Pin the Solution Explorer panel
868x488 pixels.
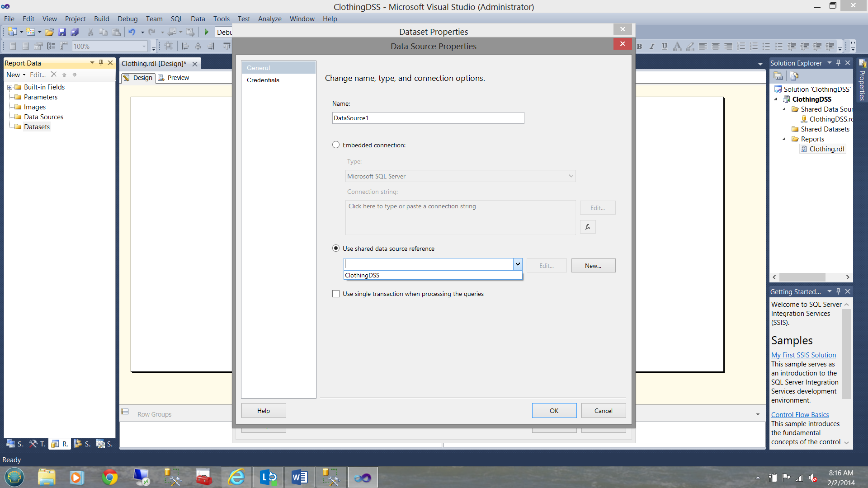(839, 63)
